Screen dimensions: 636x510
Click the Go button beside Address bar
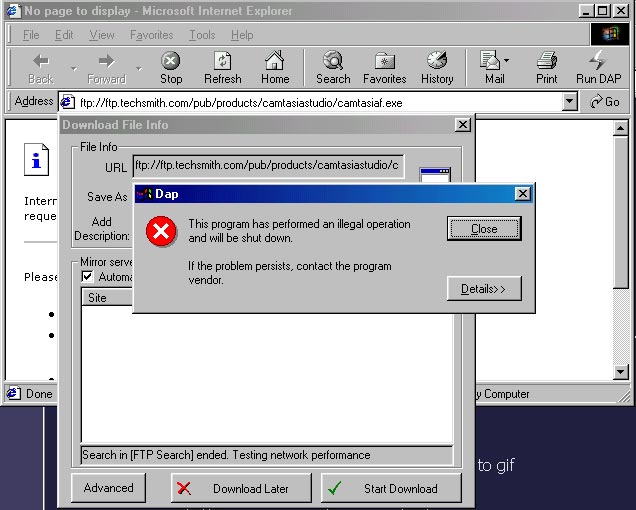[x=605, y=101]
